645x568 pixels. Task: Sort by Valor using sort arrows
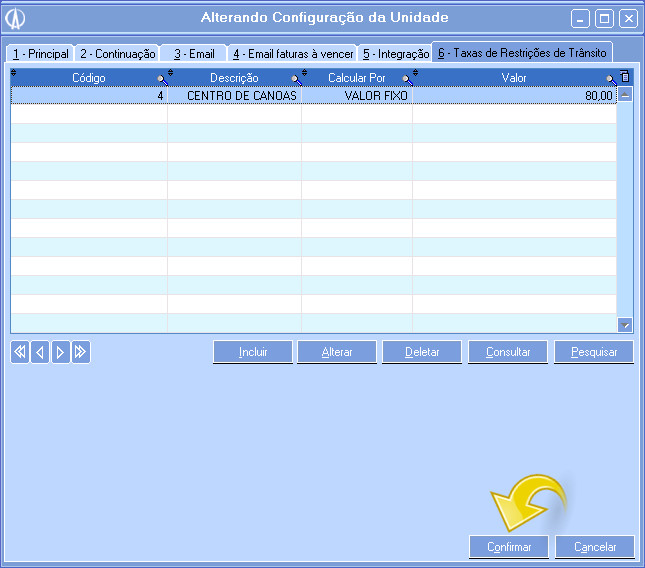(x=415, y=73)
